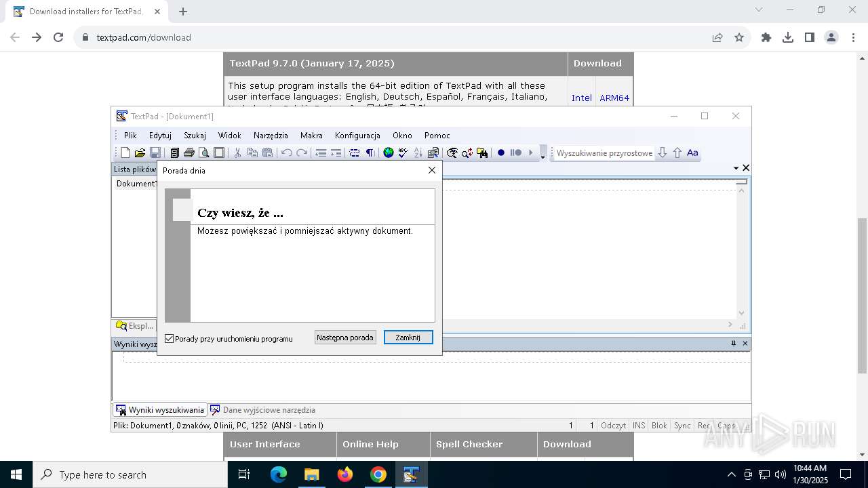
Task: Open Find dialog via the eye icon
Action: pyautogui.click(x=452, y=152)
